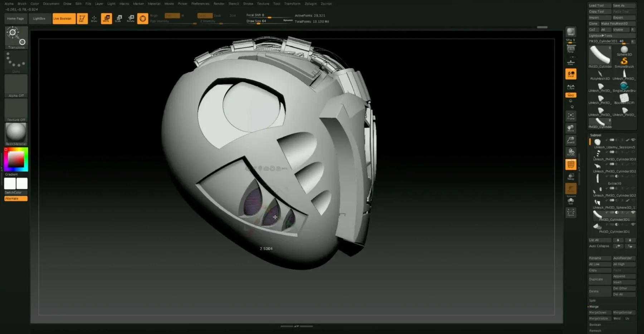Open the BasicMaterial sphere selector
Image resolution: width=644 pixels, height=334 pixels.
pos(16,134)
